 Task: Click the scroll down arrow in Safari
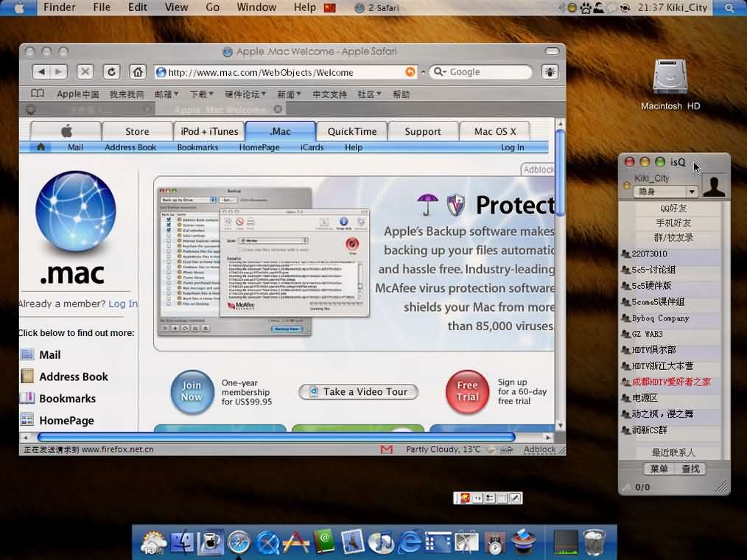pyautogui.click(x=560, y=425)
